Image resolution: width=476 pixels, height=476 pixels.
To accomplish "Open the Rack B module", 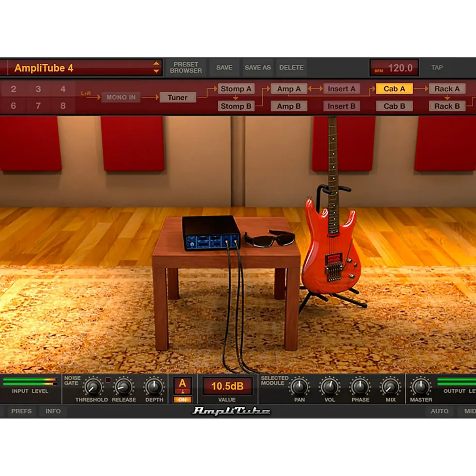I will click(447, 106).
